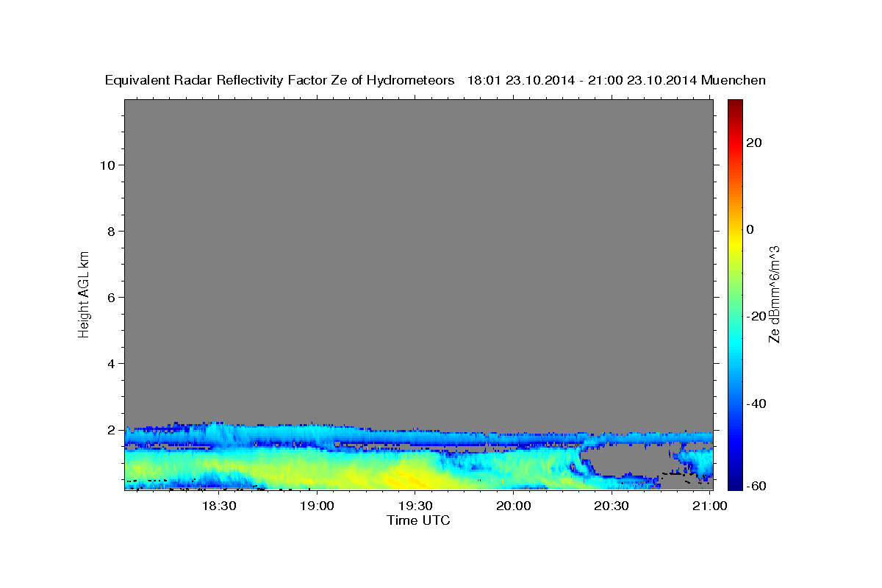
Task: Click the colorbar value 20
Action: pyautogui.click(x=754, y=143)
